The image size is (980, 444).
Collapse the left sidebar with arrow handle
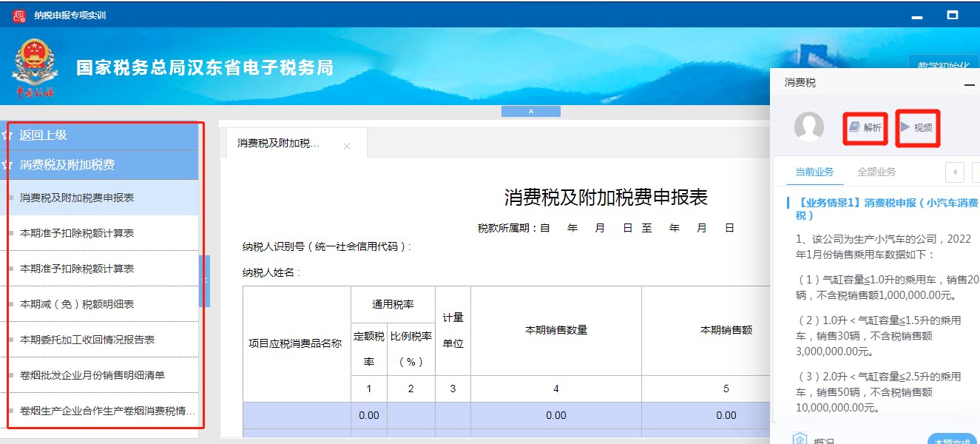[205, 280]
